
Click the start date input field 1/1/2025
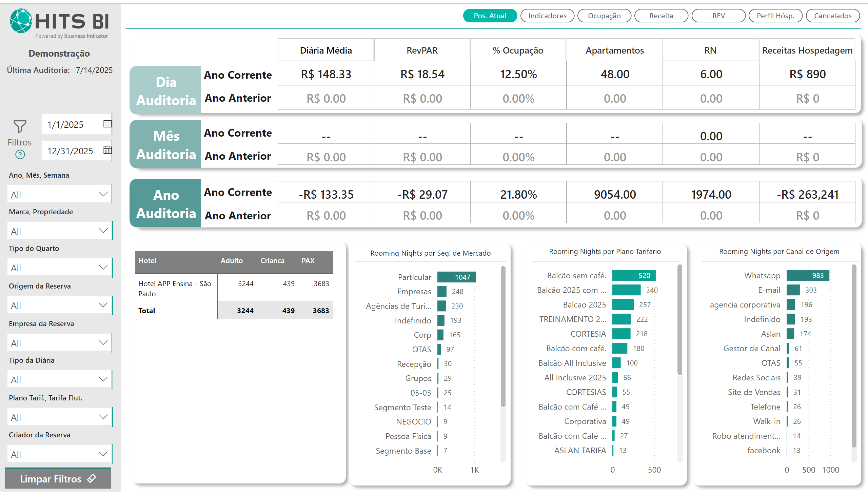click(x=72, y=124)
